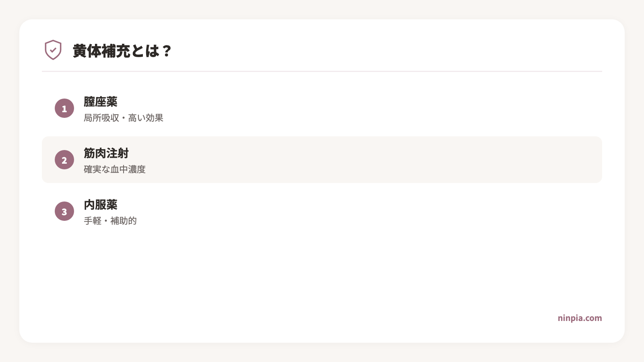
Task: Select the 内服薬 heading
Action: tap(101, 205)
